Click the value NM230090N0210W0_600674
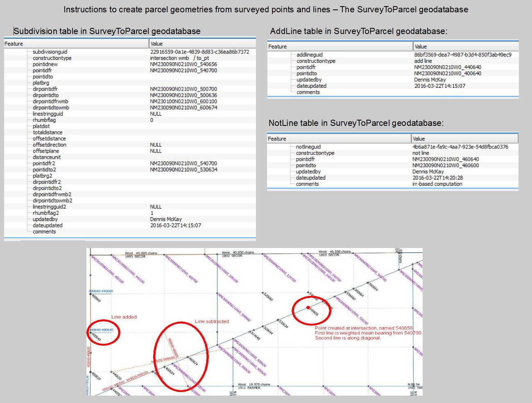The height and width of the screenshot is (403, 532). click(x=183, y=107)
